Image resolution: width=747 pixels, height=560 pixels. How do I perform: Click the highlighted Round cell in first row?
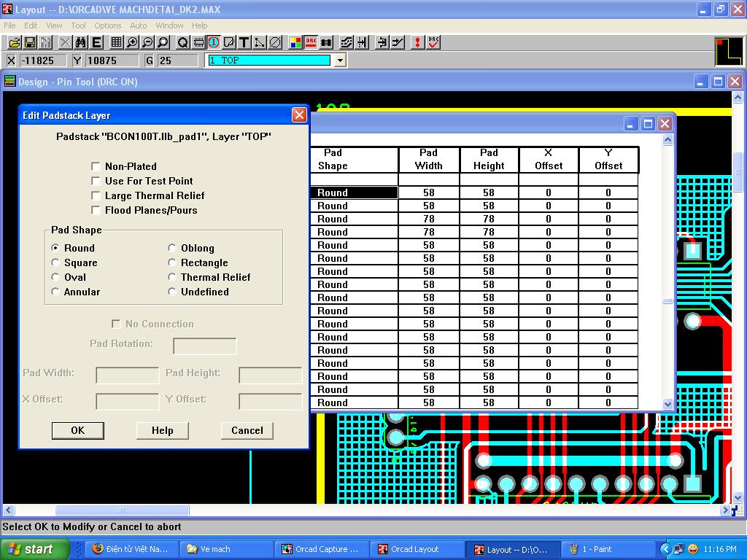pos(354,192)
